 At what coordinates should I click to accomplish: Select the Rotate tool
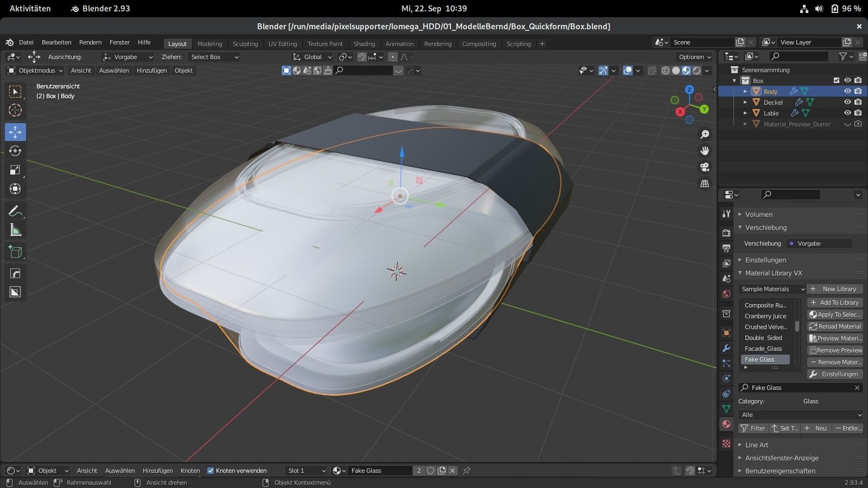tap(15, 151)
